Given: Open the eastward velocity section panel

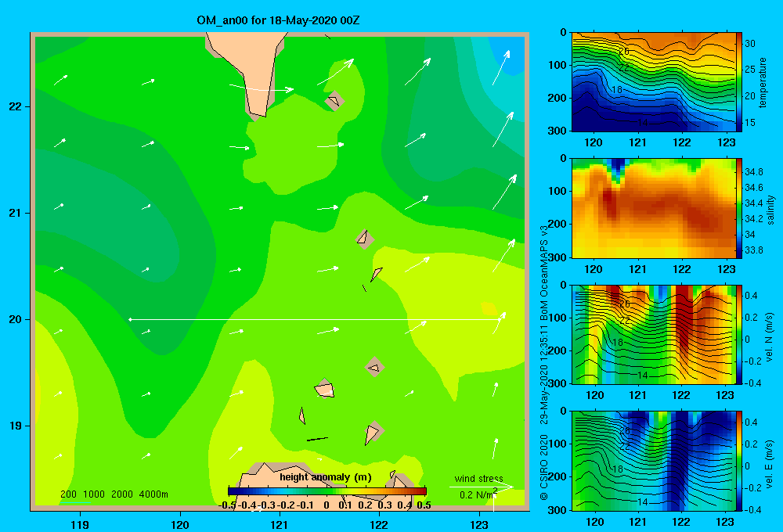Looking at the screenshot, I should 654,461.
